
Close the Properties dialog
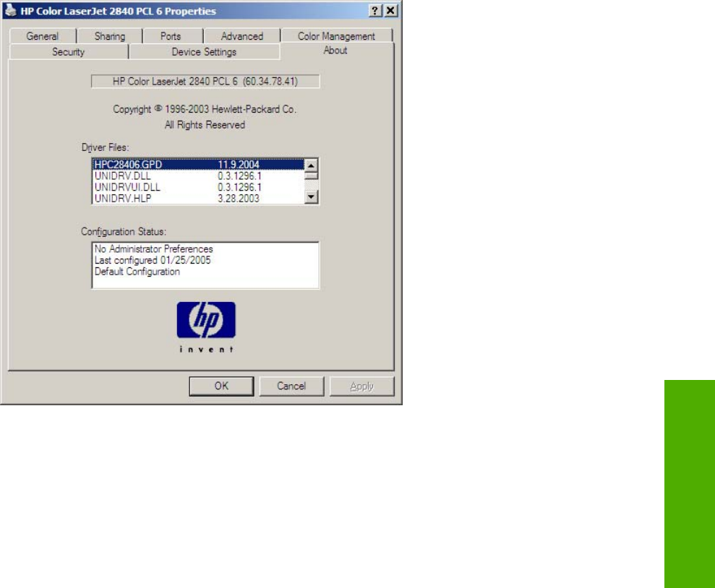391,11
